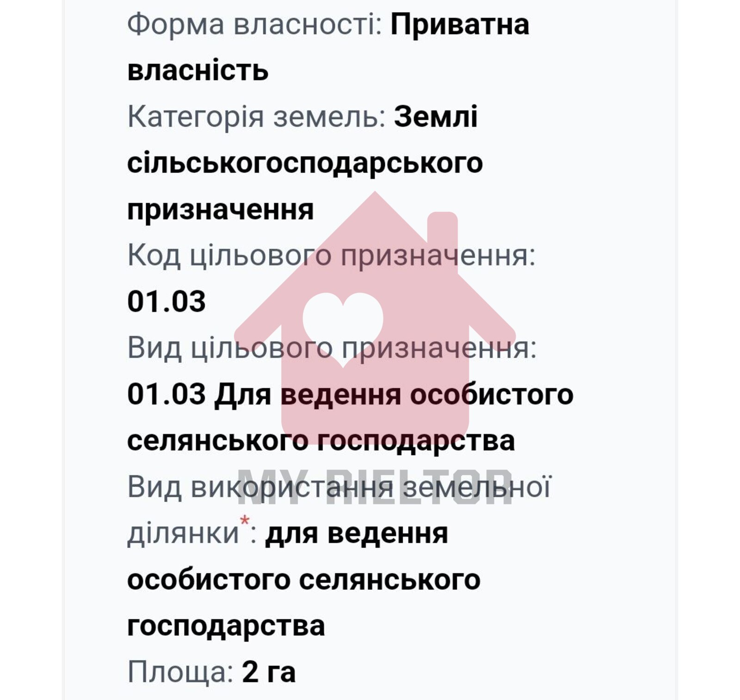740x700 pixels.
Task: Click the word сільськогосподарського
Action: 305,163
